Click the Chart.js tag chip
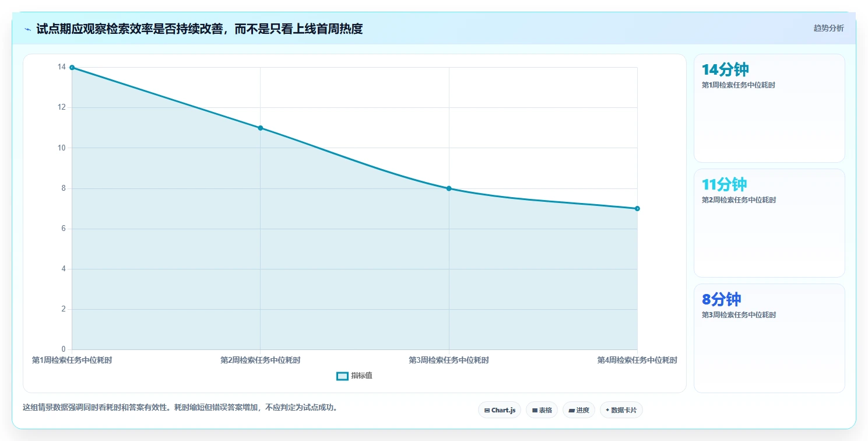Viewport: 868px width, 441px height. [500, 410]
